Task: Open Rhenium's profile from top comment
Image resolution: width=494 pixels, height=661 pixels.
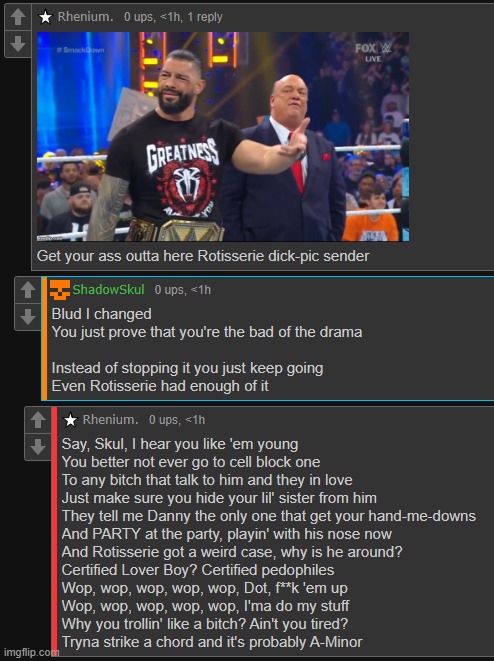Action: tap(86, 17)
